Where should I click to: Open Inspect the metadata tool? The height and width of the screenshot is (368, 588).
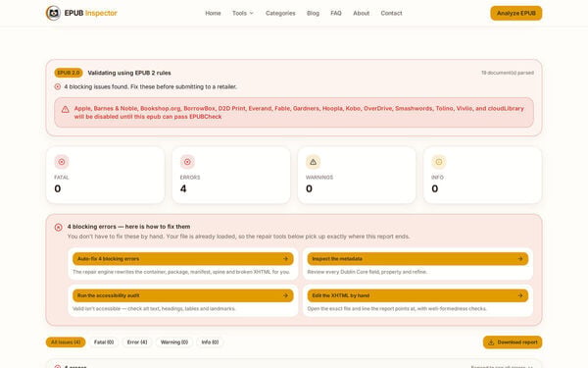pyautogui.click(x=417, y=259)
